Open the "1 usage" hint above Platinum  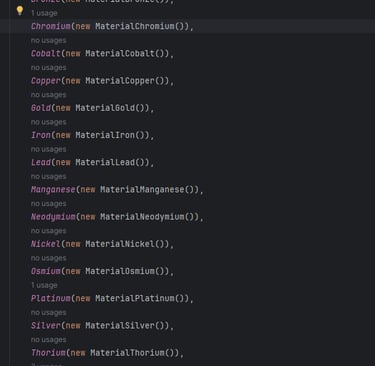[x=44, y=285]
